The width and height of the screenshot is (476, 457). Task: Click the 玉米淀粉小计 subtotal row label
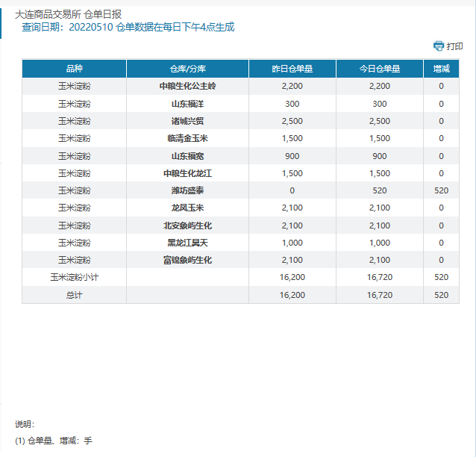click(74, 277)
